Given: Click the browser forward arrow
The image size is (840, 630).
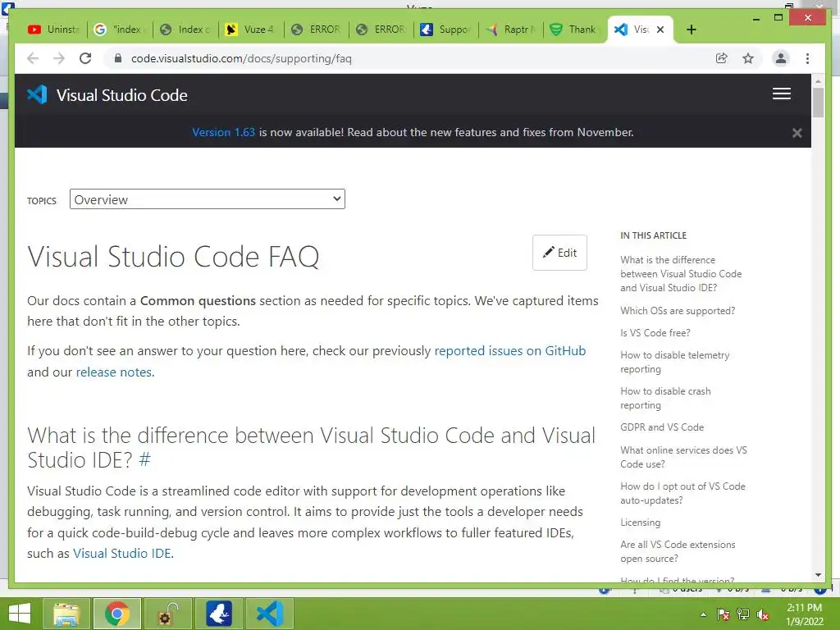Looking at the screenshot, I should pyautogui.click(x=59, y=58).
